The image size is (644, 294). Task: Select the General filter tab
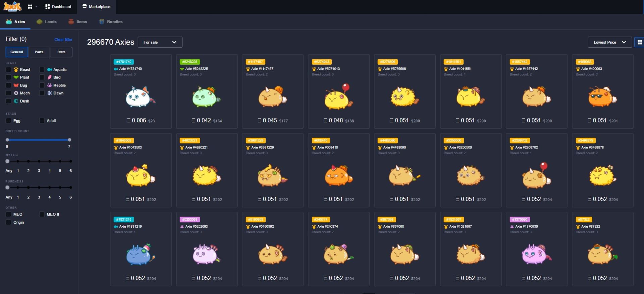17,52
